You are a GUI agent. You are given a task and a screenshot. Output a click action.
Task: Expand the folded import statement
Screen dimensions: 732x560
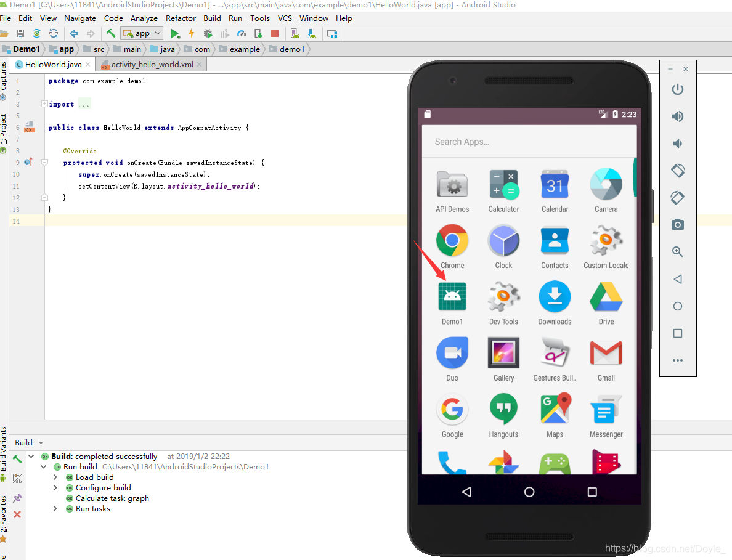pyautogui.click(x=44, y=104)
